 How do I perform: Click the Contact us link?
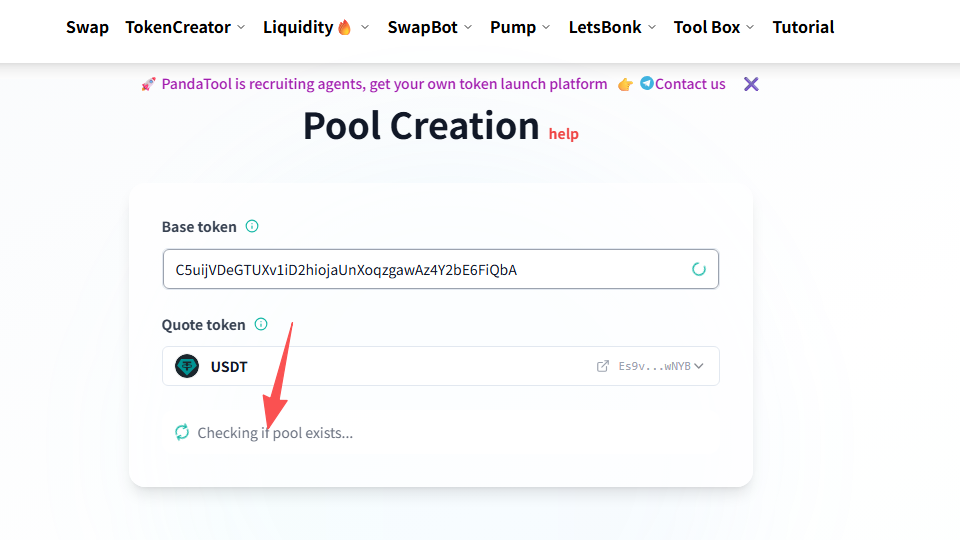click(690, 84)
